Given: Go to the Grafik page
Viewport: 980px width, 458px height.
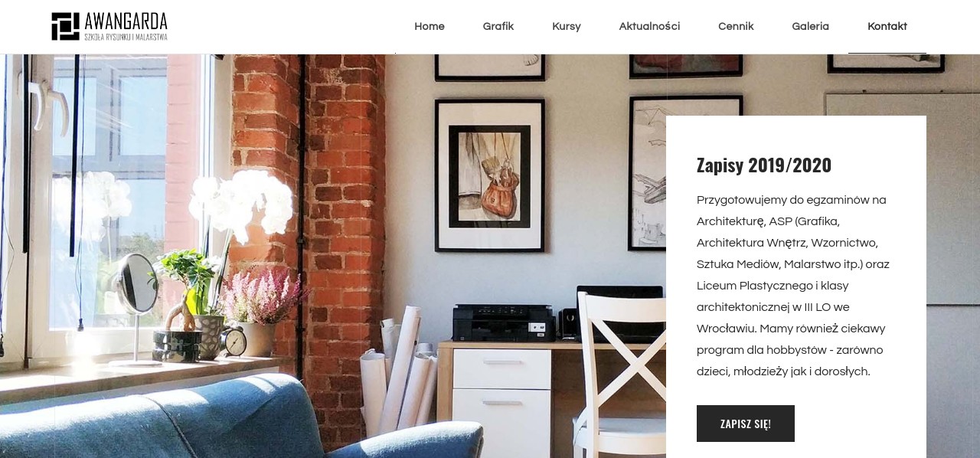Looking at the screenshot, I should (x=498, y=26).
